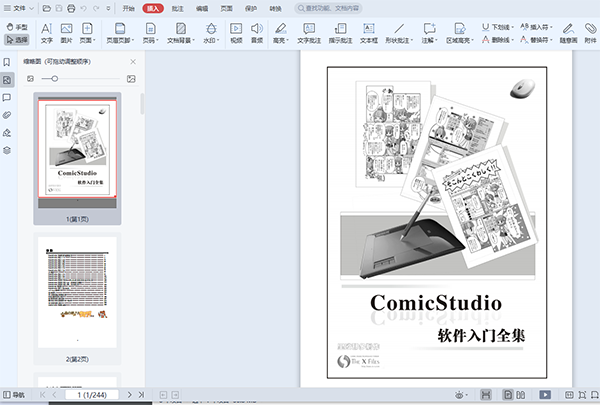Click the 视频 (Video) insert icon
Screen dimensions: 600x405
[236, 32]
